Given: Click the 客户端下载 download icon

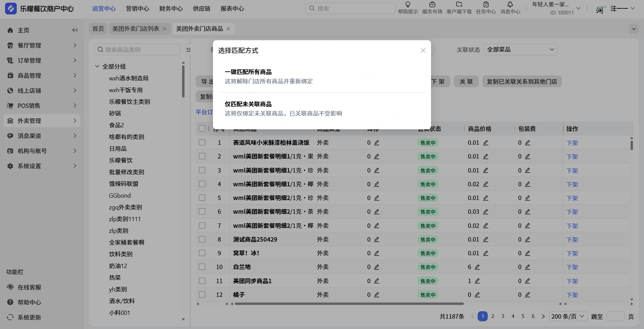Looking at the screenshot, I should pos(459,5).
